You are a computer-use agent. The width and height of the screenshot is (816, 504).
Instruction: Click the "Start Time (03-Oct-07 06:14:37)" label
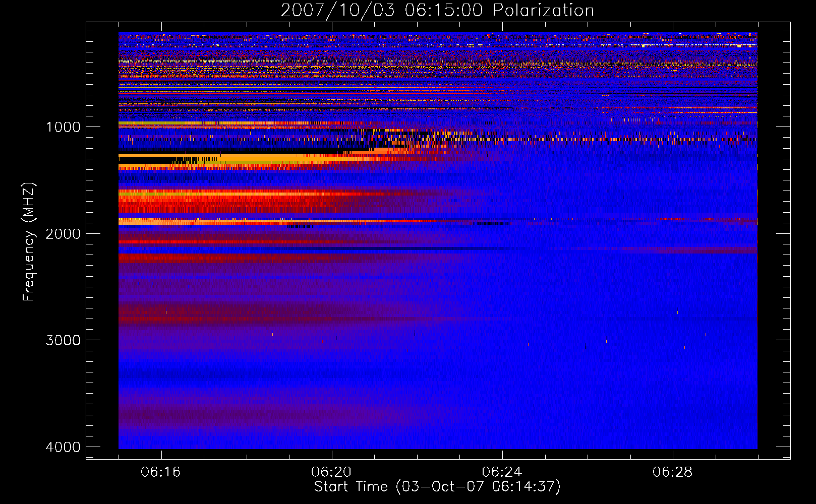tap(437, 486)
